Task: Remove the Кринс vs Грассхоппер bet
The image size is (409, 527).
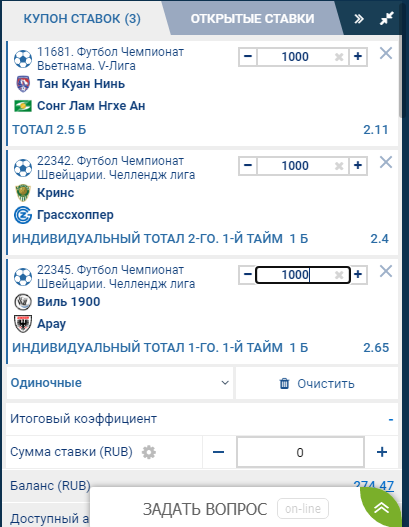Action: pos(385,162)
